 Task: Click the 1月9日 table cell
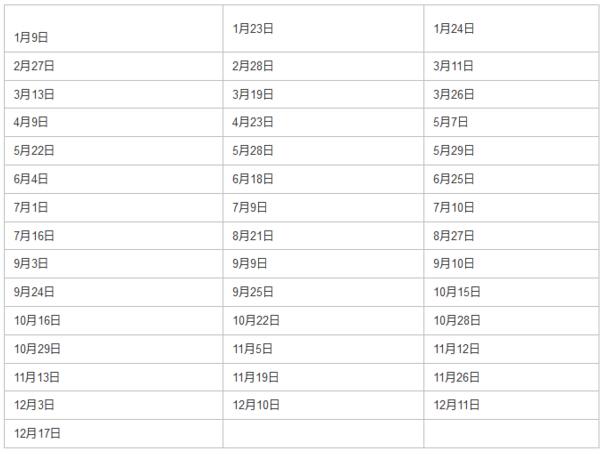pos(32,37)
